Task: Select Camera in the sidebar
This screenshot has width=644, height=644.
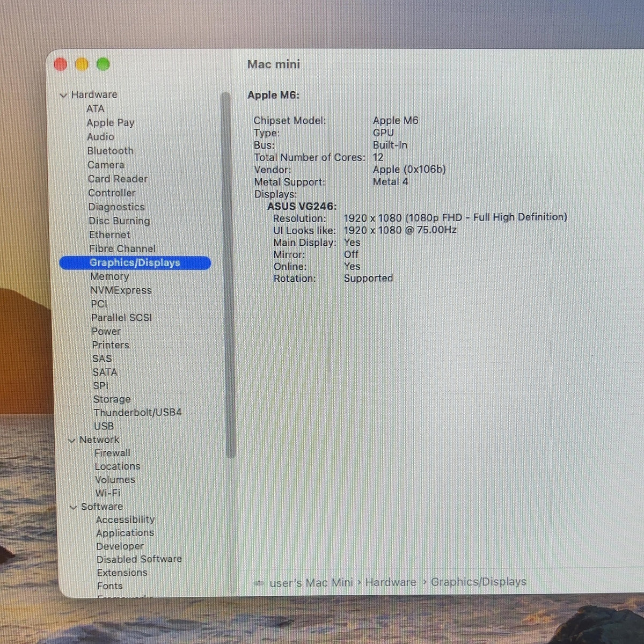Action: point(106,164)
